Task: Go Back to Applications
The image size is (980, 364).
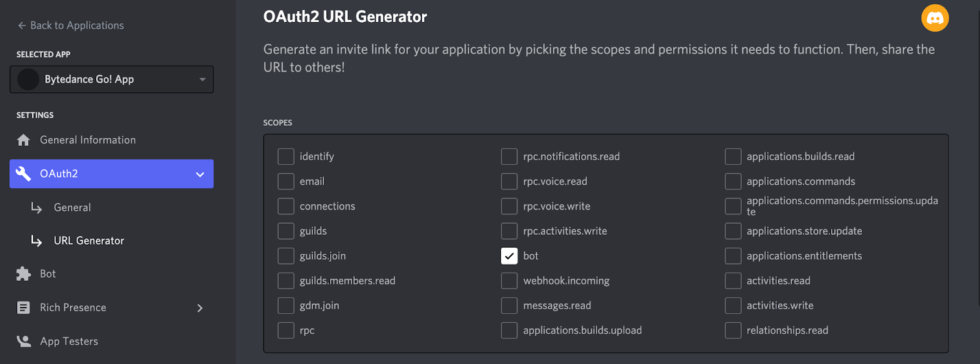Action: click(x=77, y=26)
